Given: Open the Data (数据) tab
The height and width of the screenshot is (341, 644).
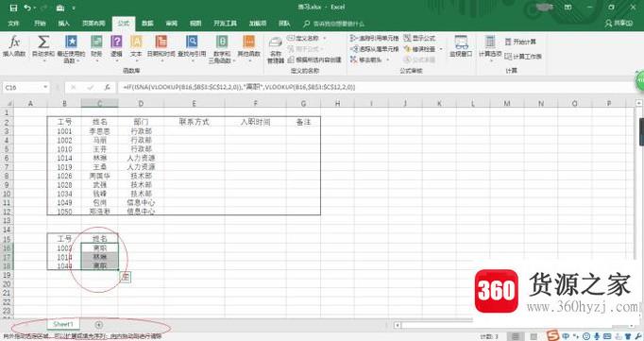Looking at the screenshot, I should pos(147,24).
